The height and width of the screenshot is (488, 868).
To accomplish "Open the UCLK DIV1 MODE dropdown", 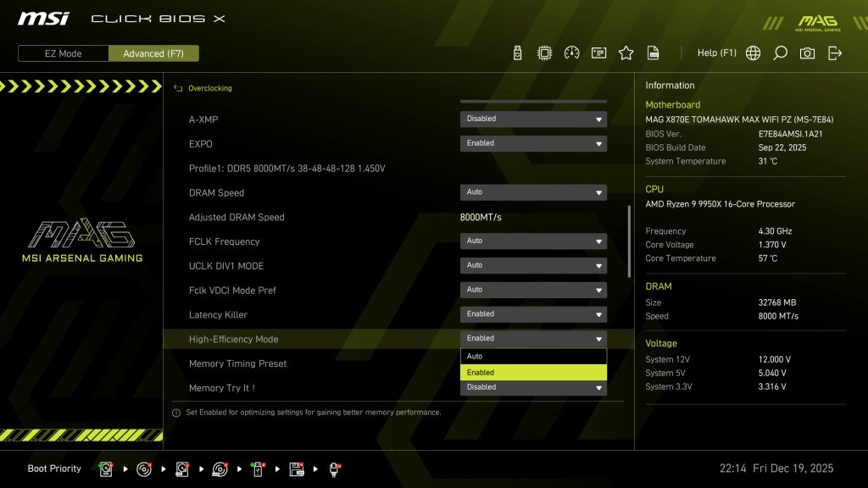I will (533, 265).
